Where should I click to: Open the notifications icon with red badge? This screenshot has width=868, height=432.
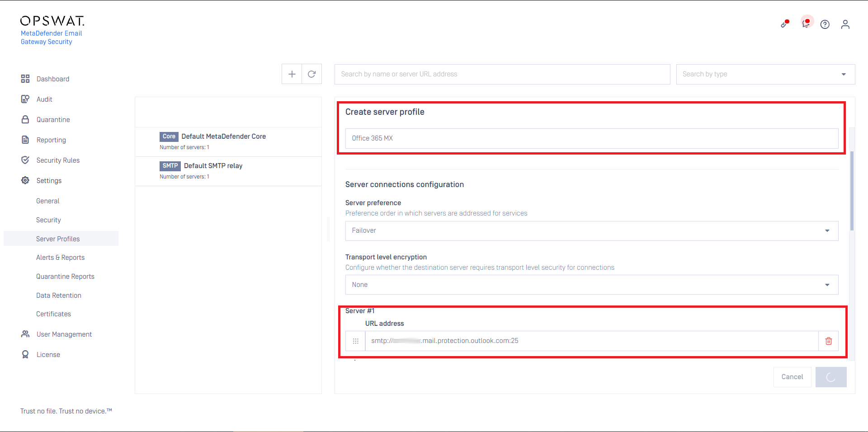pyautogui.click(x=806, y=23)
